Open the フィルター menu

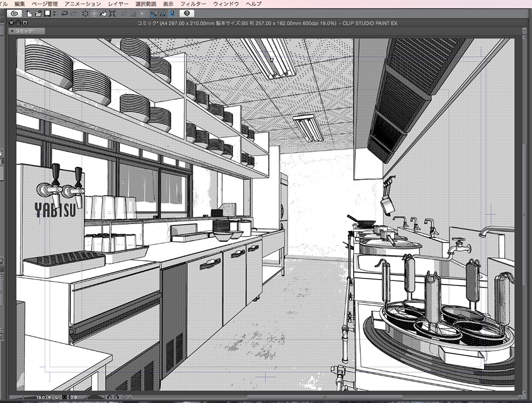click(193, 4)
